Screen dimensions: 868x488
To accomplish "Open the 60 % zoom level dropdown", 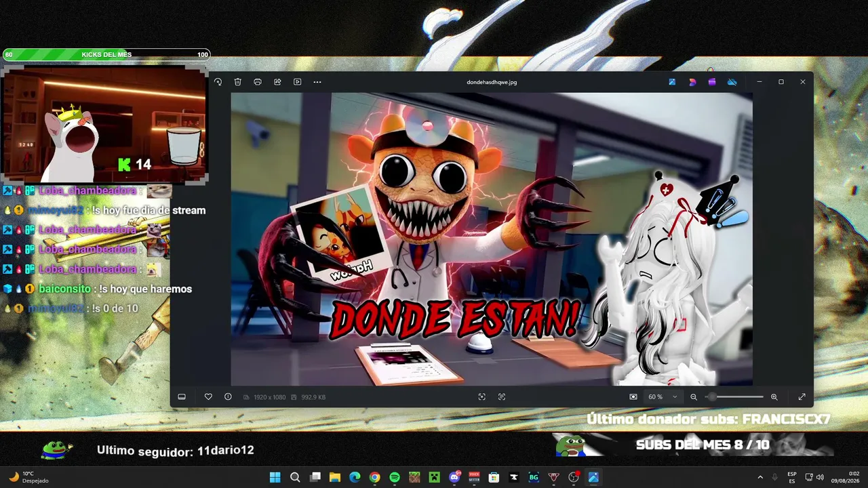I will click(x=663, y=397).
